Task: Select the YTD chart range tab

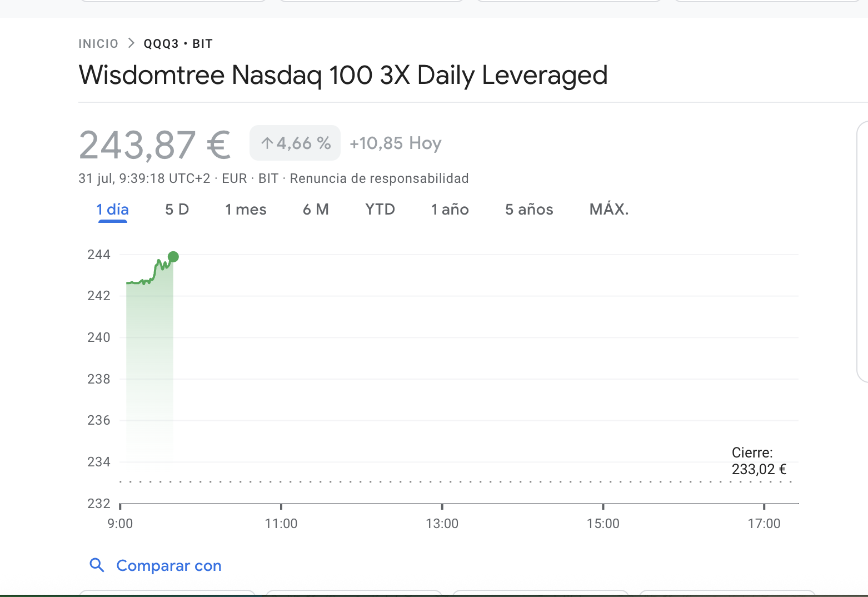Action: (x=380, y=210)
